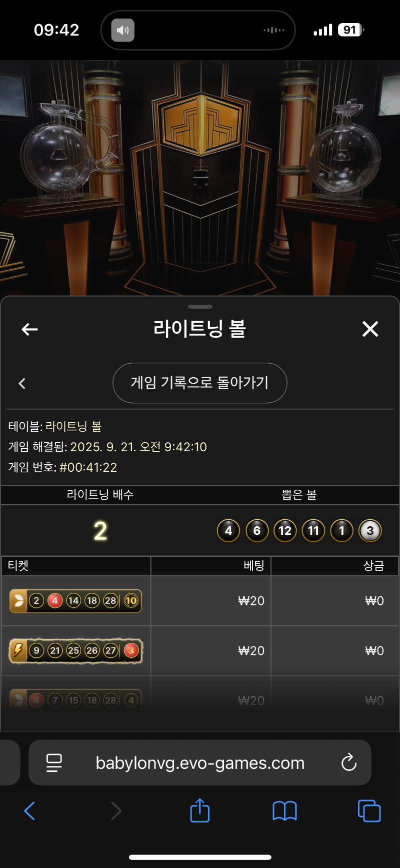The width and height of the screenshot is (400, 868).
Task: Tap the lightning bolt ticket icon
Action: pos(18,650)
